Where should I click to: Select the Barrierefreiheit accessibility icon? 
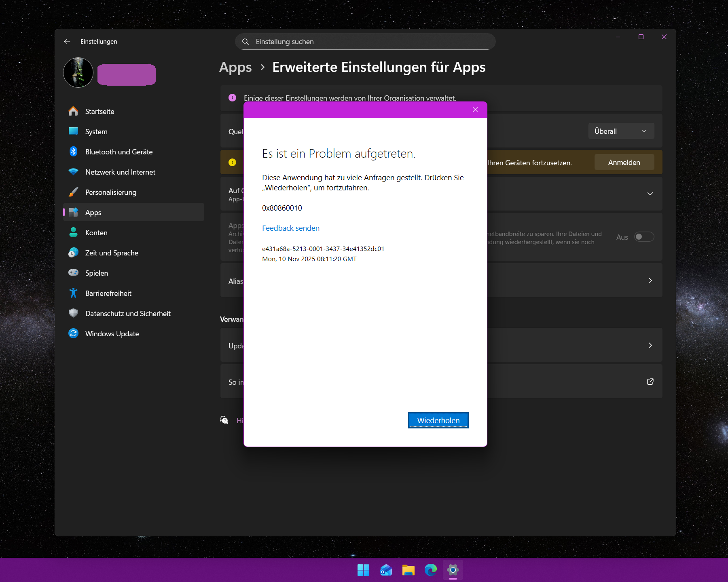click(x=73, y=293)
